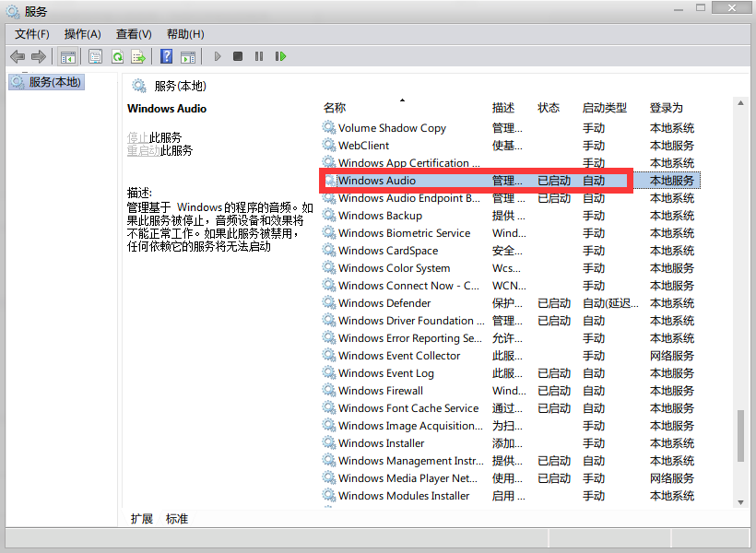The image size is (756, 553).
Task: Click the gear icon beside Windows Modules Installer
Action: coord(329,496)
